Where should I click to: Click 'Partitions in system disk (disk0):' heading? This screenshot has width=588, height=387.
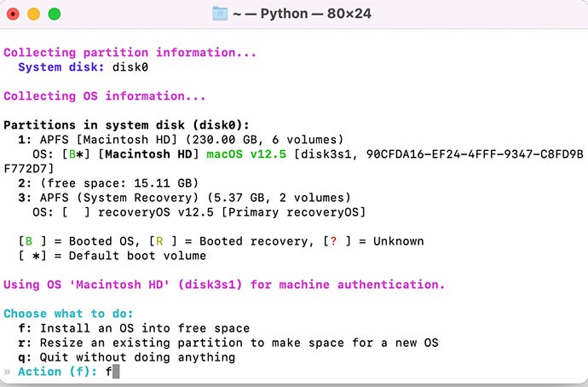(127, 124)
